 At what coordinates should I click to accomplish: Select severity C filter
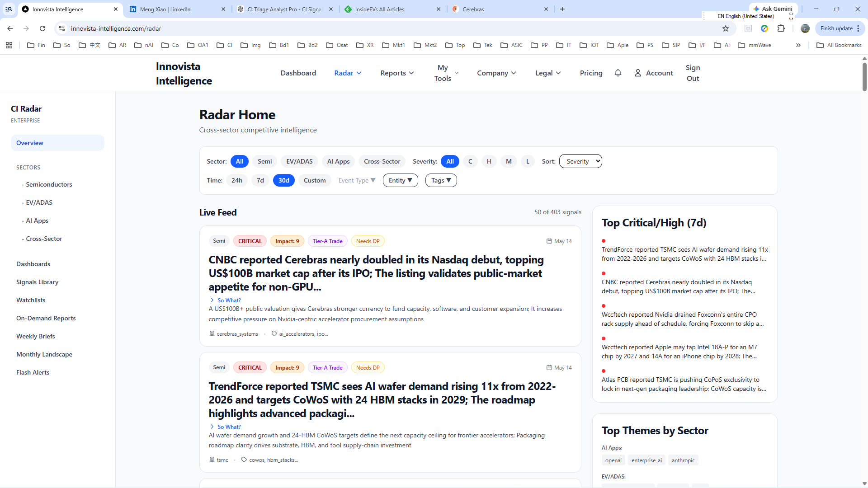(x=470, y=161)
